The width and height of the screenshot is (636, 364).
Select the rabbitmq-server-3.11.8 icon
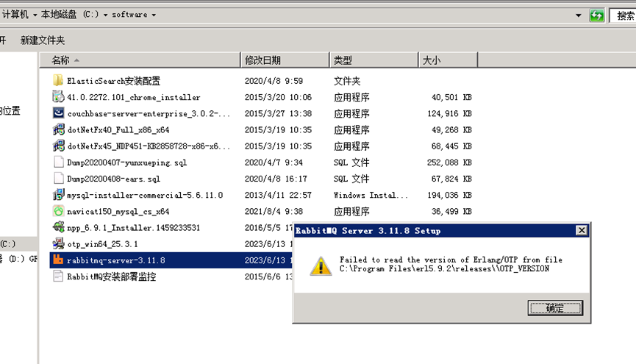[x=58, y=260]
